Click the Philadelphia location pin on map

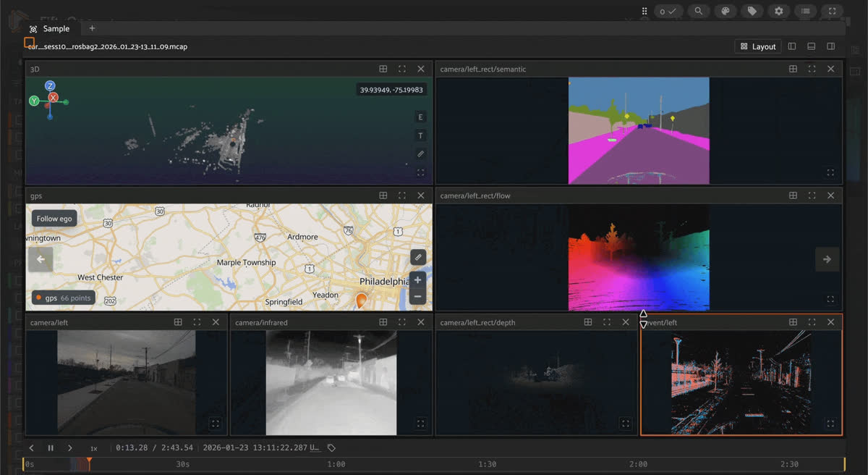pos(361,300)
